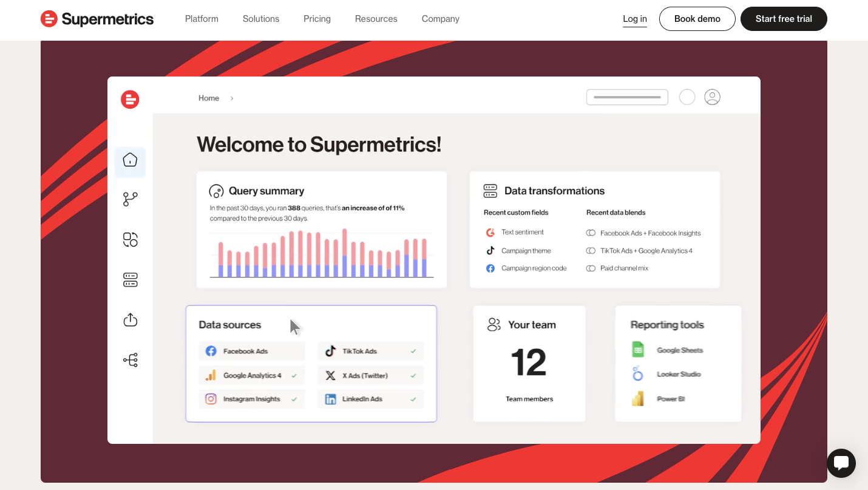
Task: Open the Company menu
Action: point(441,19)
